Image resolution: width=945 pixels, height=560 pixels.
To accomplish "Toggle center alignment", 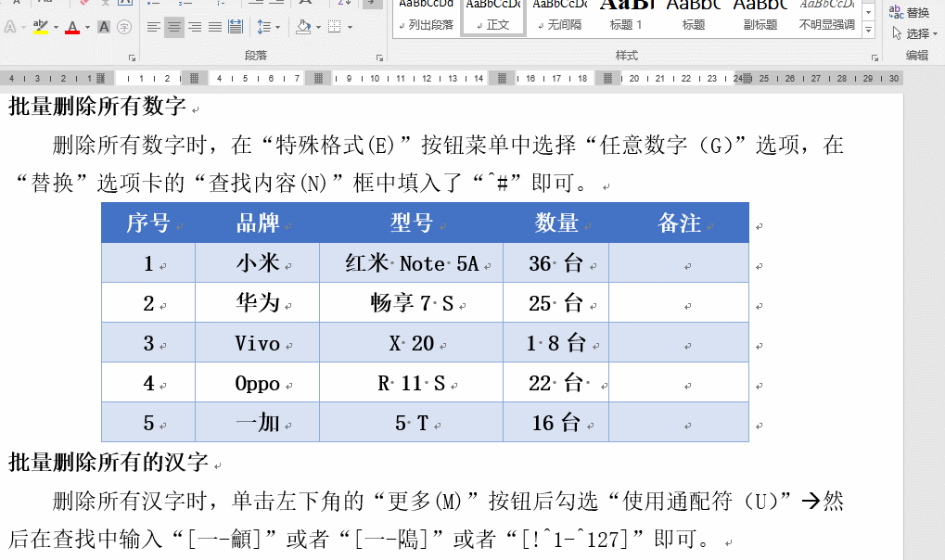I will click(x=174, y=27).
